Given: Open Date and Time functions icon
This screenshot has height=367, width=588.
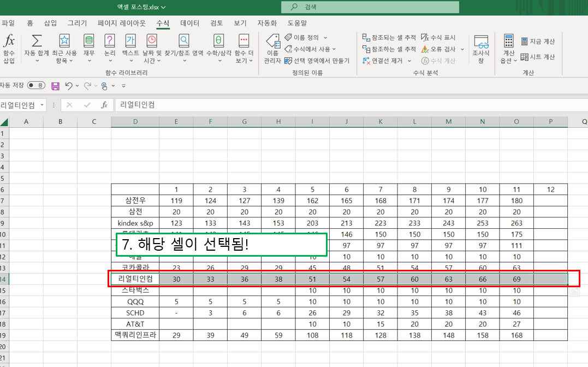Looking at the screenshot, I should click(151, 40).
